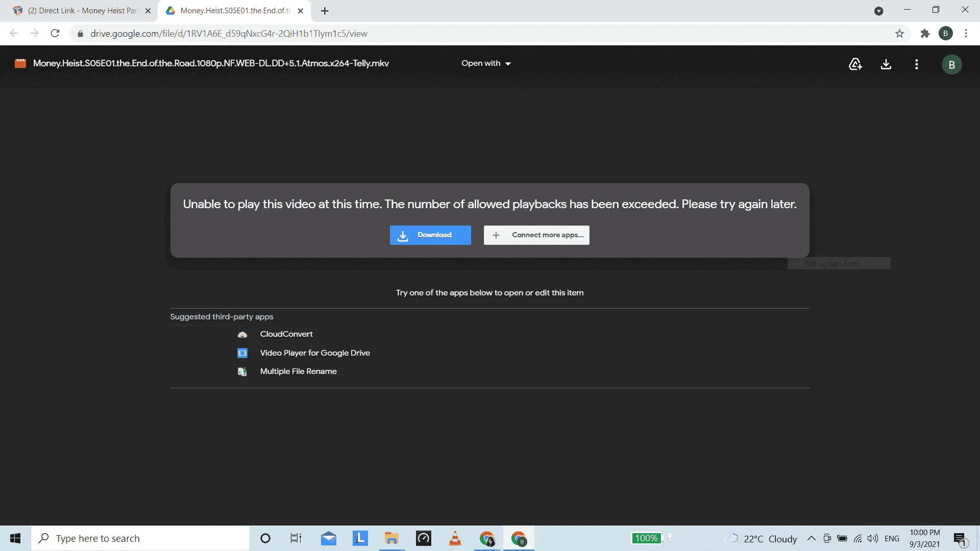Click the Wi-Fi network icon in the tray
Screen dimensions: 980x551
click(x=858, y=539)
